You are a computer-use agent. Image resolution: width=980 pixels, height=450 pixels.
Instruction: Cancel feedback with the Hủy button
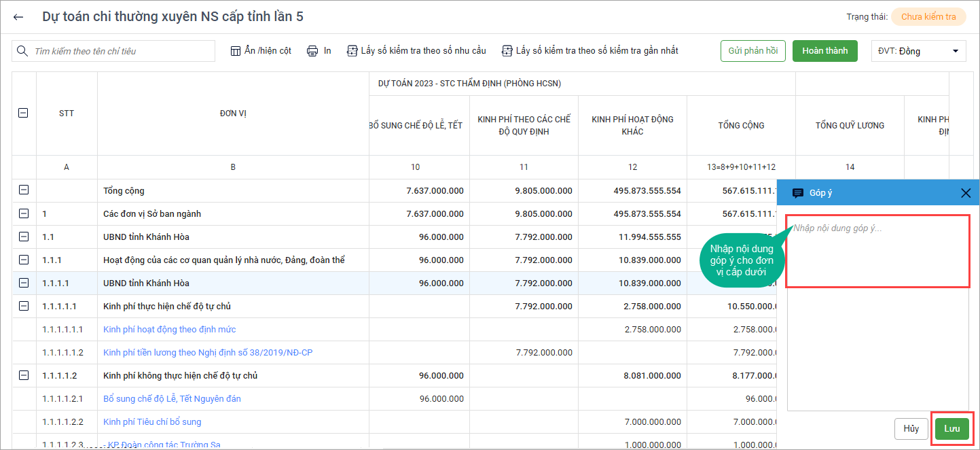pyautogui.click(x=911, y=429)
